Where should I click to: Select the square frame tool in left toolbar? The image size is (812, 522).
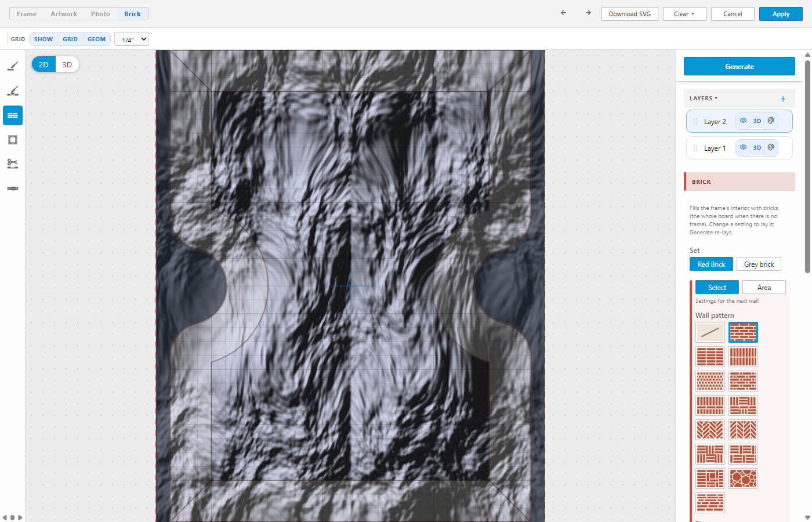(13, 140)
